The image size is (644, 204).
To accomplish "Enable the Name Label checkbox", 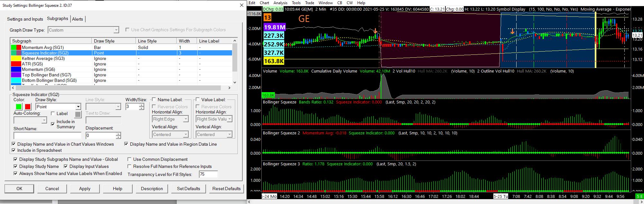I will 154,100.
